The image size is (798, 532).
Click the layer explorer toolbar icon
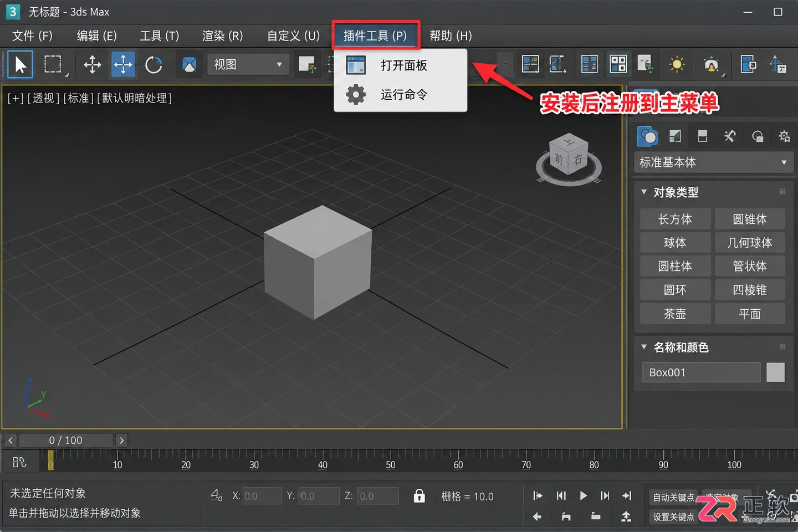tap(557, 65)
